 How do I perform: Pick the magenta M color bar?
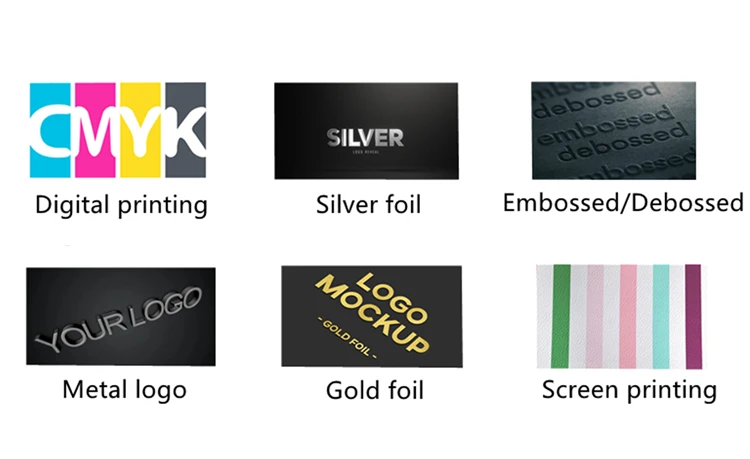[95, 130]
